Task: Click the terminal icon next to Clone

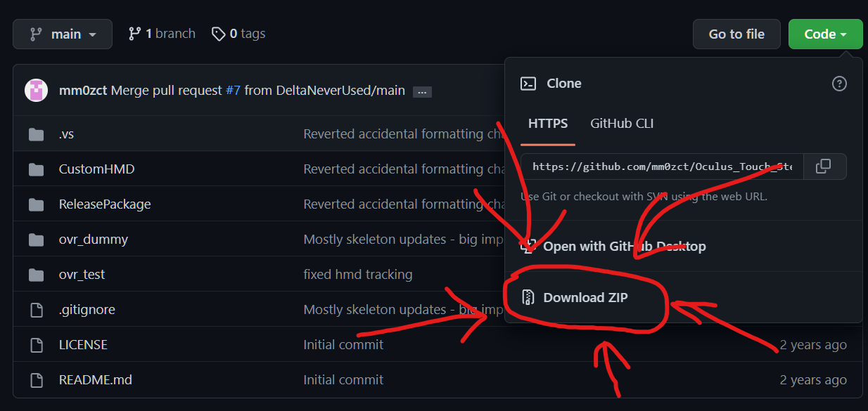Action: 528,84
